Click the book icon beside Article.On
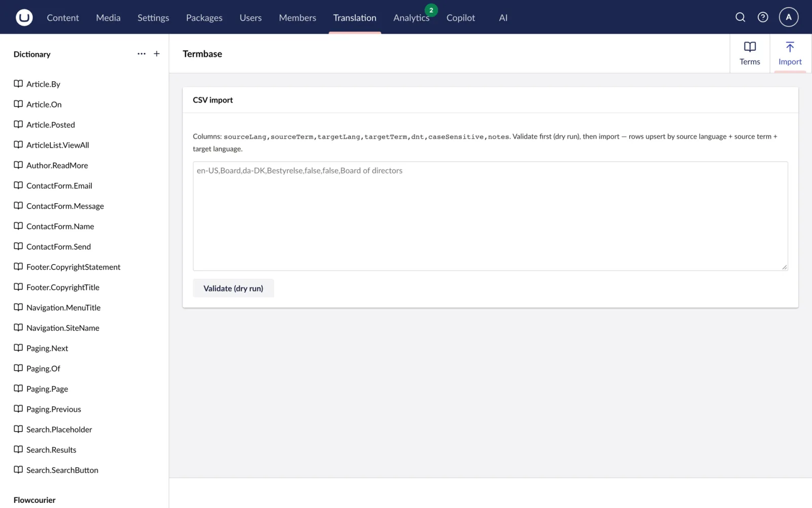812x508 pixels. point(18,104)
